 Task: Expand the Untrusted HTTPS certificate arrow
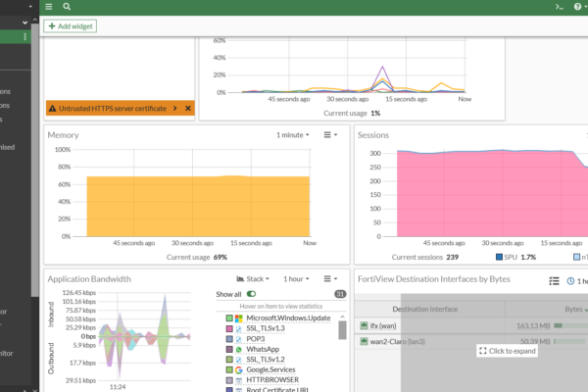click(174, 109)
